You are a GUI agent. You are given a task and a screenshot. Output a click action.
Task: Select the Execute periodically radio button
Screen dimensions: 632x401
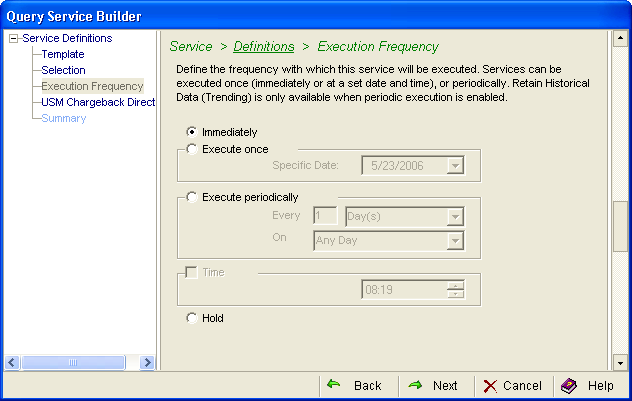tap(191, 197)
